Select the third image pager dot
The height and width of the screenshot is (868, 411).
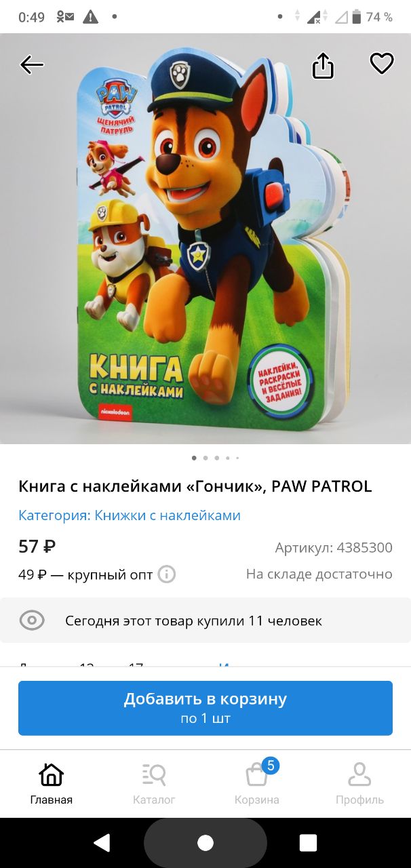click(217, 458)
